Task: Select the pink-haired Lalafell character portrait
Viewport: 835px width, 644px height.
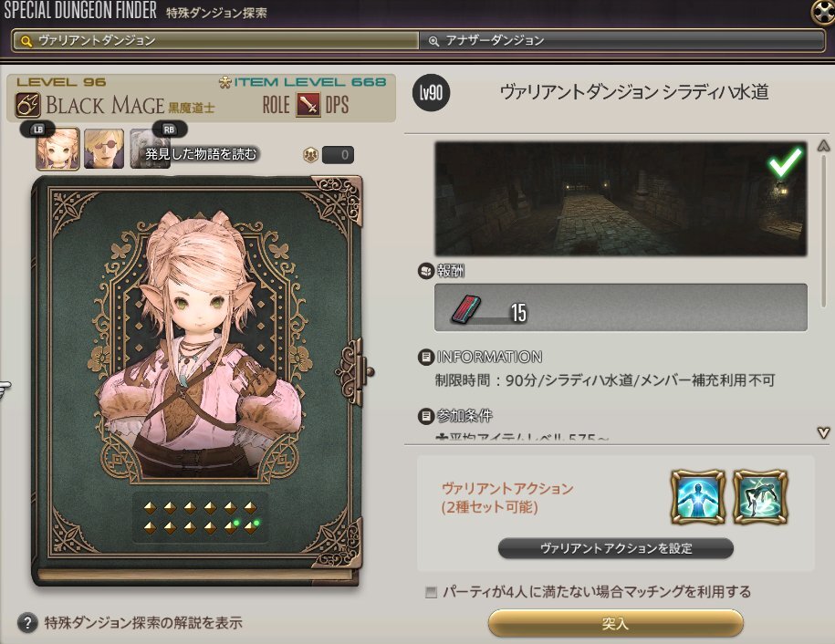Action: (57, 149)
